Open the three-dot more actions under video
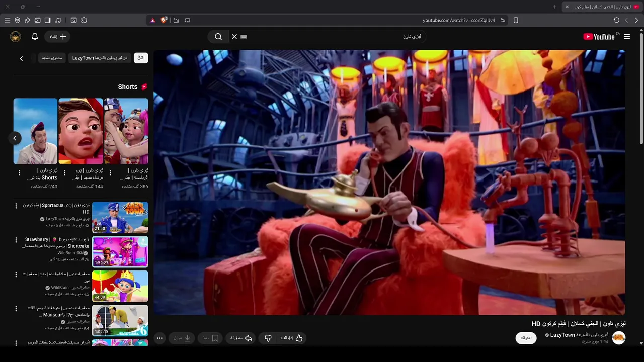Image resolution: width=644 pixels, height=362 pixels. [x=159, y=338]
